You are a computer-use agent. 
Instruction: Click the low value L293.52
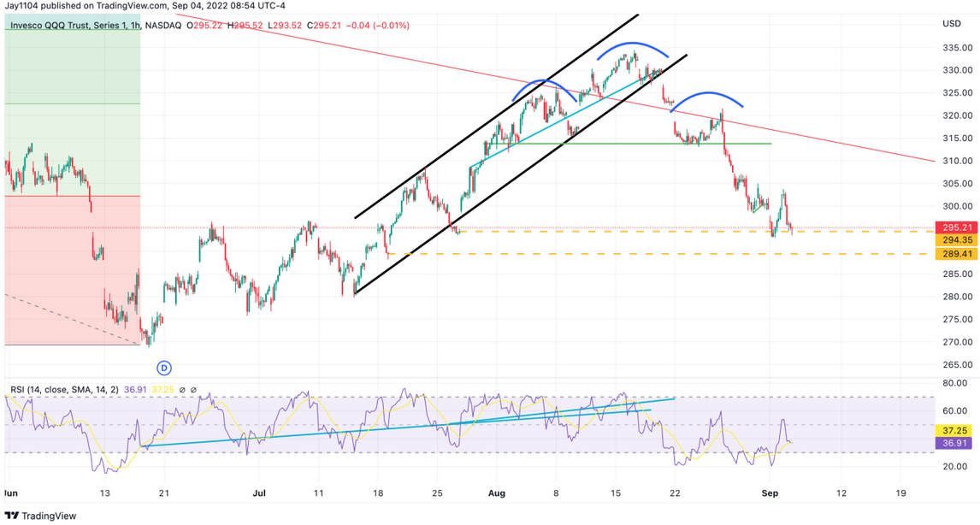[x=285, y=26]
